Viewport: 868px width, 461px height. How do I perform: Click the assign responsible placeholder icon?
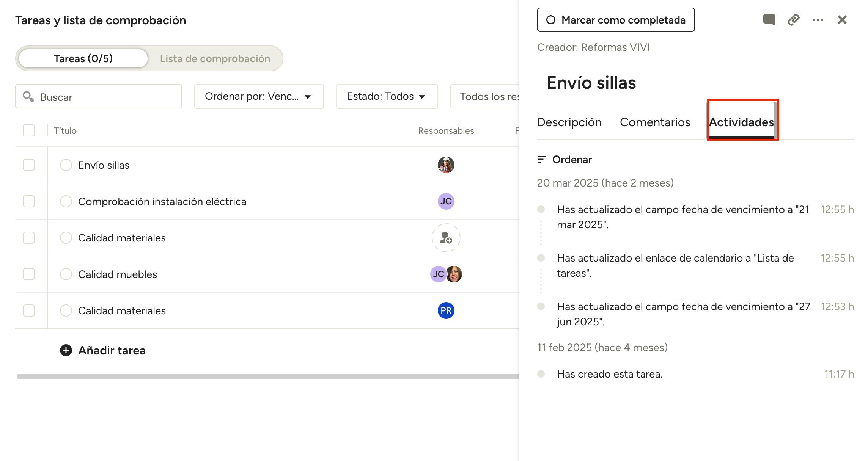point(446,238)
